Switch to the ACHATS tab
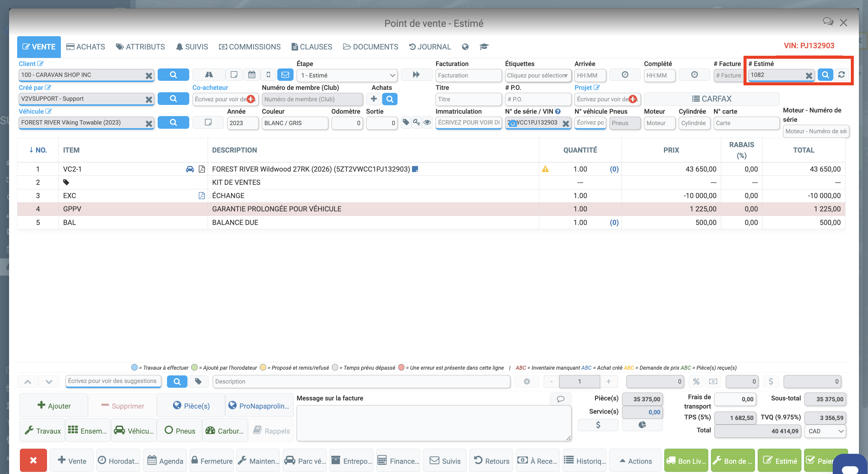The image size is (868, 474). (x=86, y=47)
